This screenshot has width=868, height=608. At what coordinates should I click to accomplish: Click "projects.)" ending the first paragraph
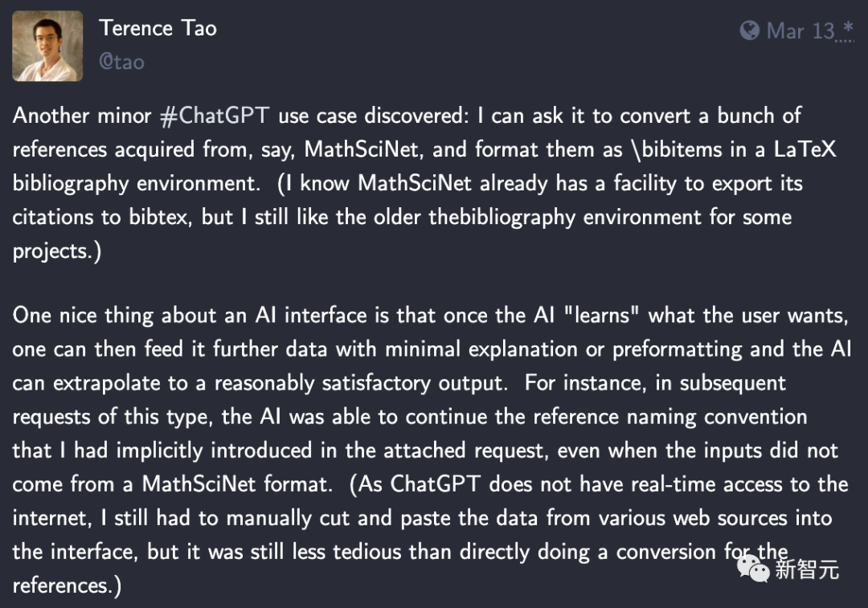click(x=56, y=251)
